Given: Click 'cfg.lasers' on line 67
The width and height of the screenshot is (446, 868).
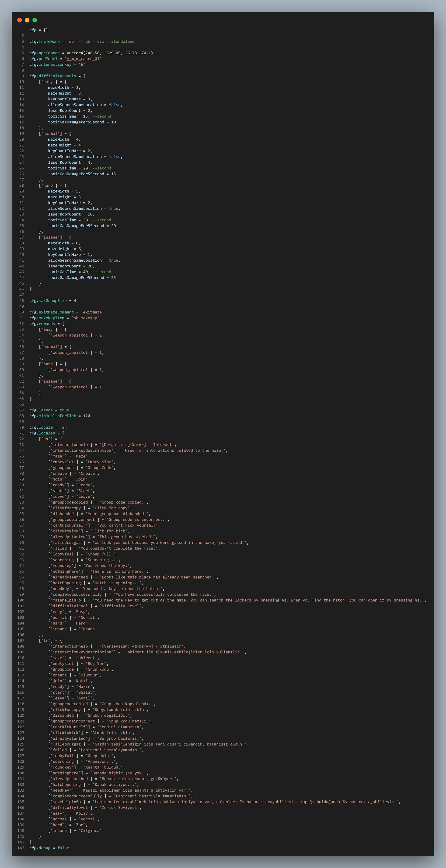Looking at the screenshot, I should [x=41, y=410].
